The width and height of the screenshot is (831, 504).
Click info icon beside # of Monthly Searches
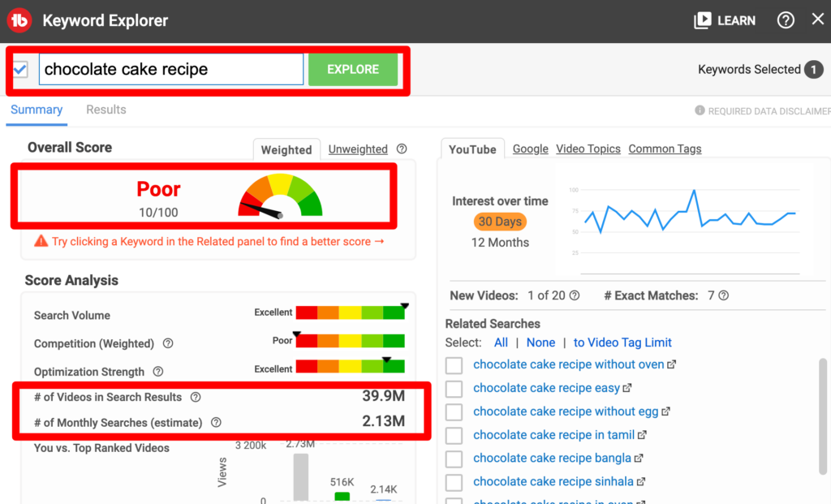coord(216,422)
